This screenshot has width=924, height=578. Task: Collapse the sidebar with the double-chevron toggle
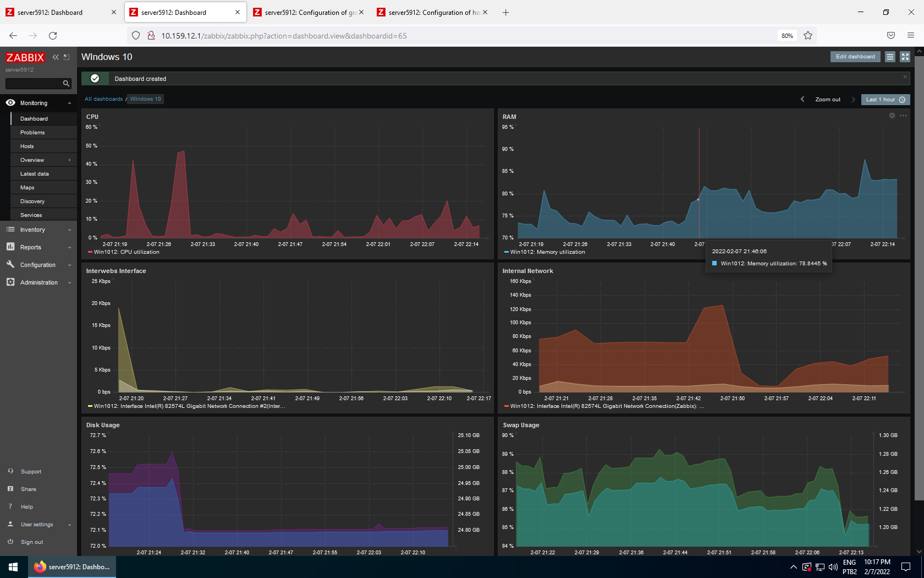[55, 57]
